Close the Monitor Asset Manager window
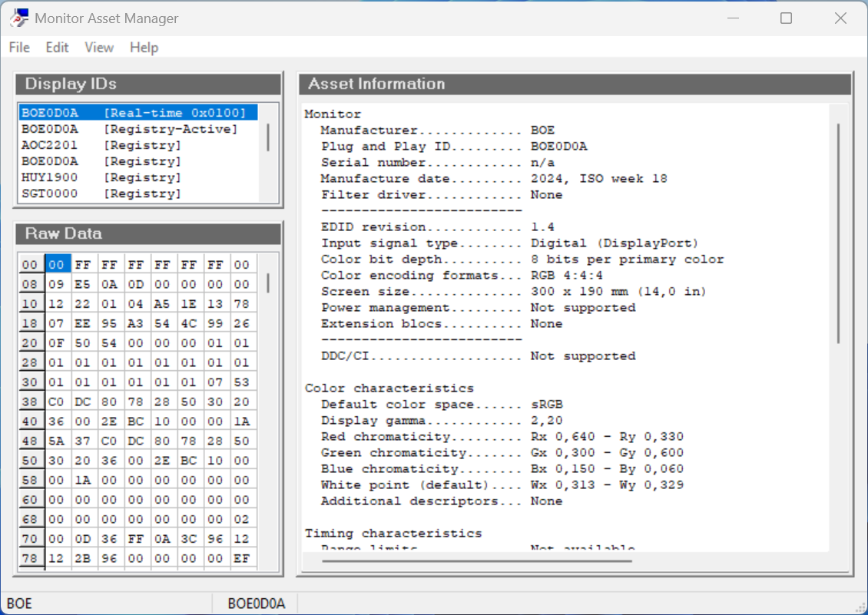This screenshot has height=615, width=868. click(x=840, y=18)
